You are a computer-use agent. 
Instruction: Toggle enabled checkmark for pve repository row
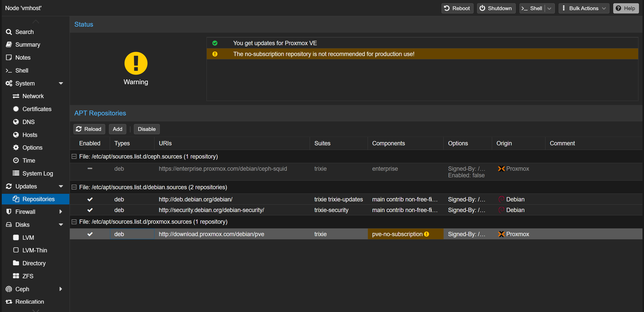[90, 234]
